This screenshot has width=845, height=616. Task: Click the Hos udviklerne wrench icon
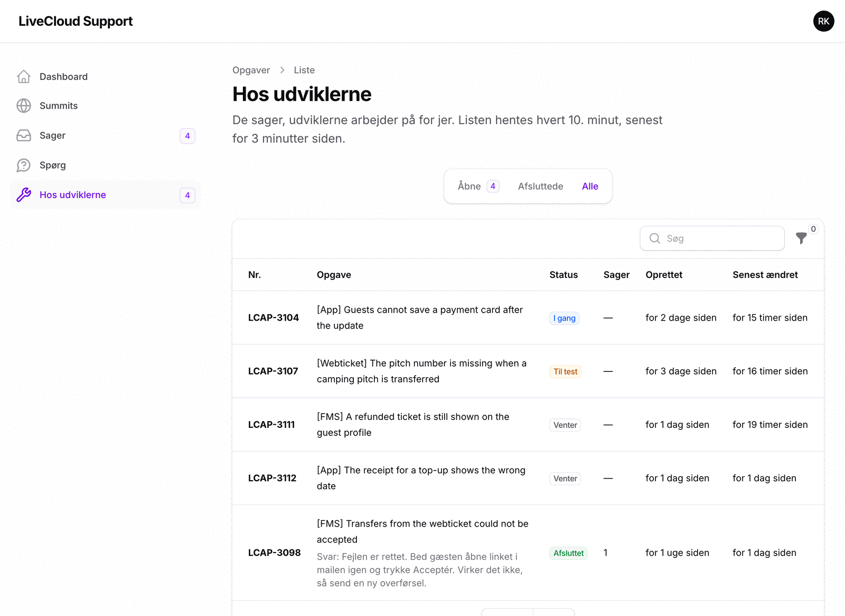coord(24,195)
